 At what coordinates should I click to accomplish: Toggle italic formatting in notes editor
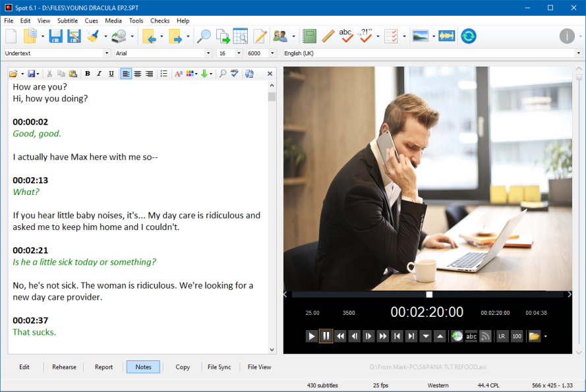pos(100,74)
